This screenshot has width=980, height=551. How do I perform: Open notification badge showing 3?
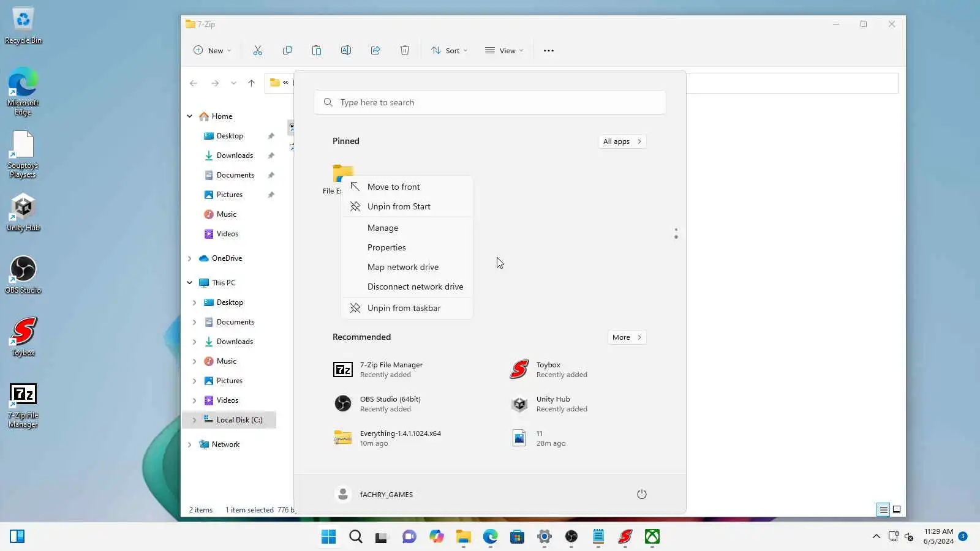(x=963, y=536)
